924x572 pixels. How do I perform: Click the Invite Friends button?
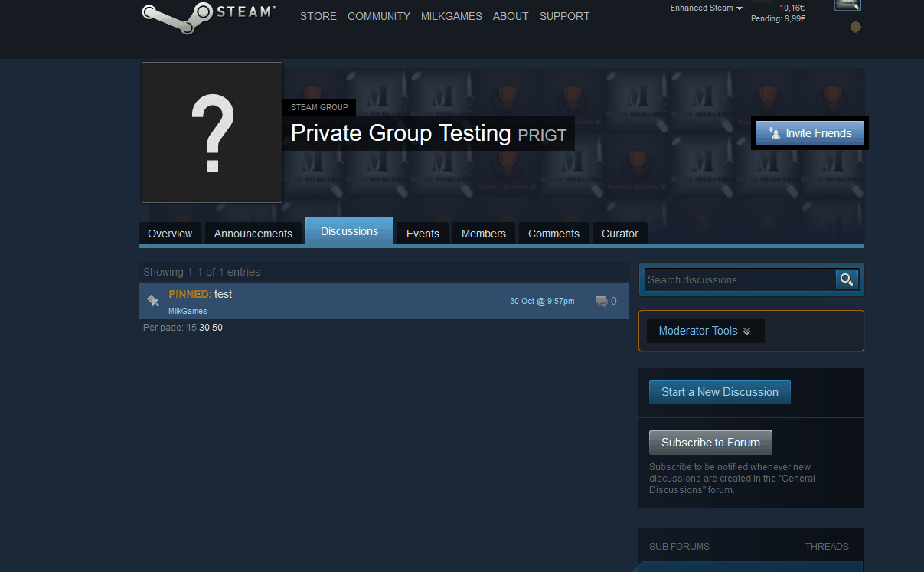coord(810,133)
